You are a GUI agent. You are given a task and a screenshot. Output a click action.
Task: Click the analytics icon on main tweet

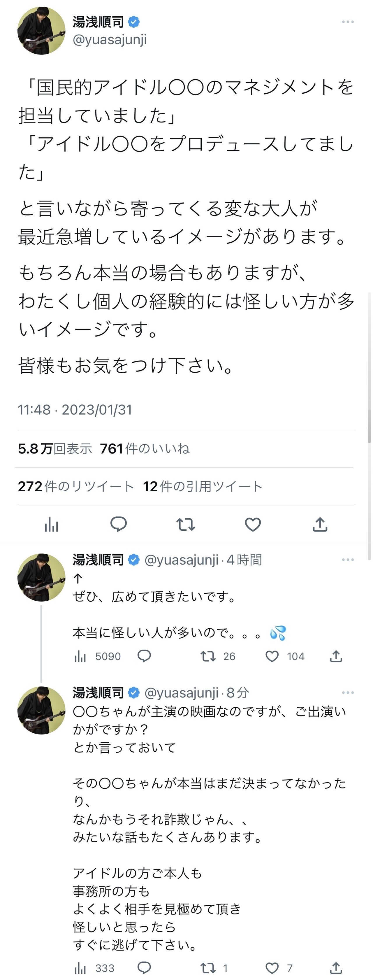pos(51,525)
